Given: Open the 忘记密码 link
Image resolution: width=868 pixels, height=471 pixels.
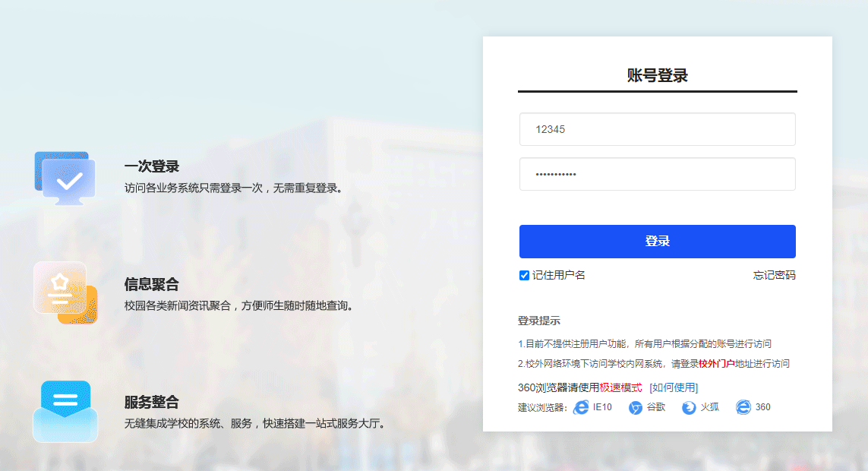Looking at the screenshot, I should click(774, 275).
